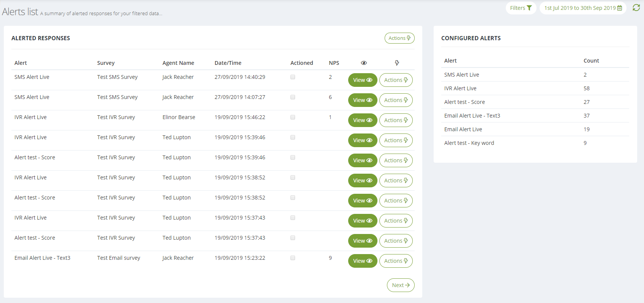
Task: View IVR Alert Live response at 15:39:46
Action: tap(363, 140)
